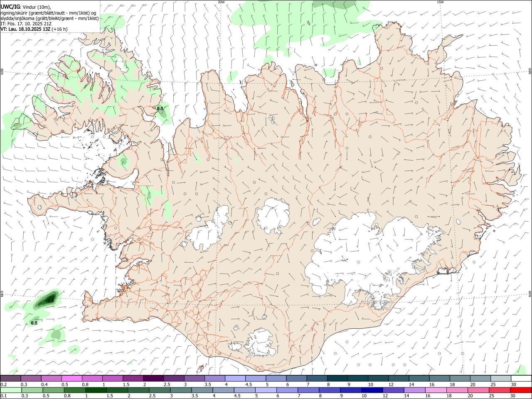Select the dark teal 8–9 swatch in upper legend
The image size is (532, 399).
coord(337,379)
